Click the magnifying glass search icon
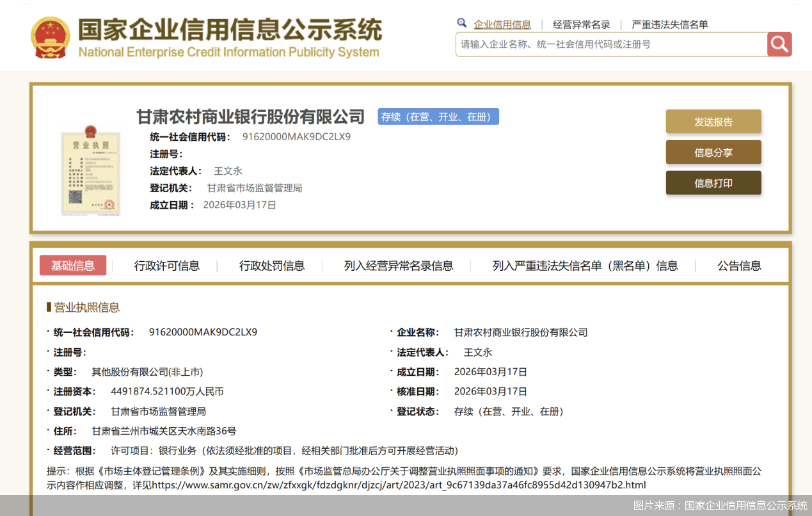The image size is (812, 516). pos(779,44)
